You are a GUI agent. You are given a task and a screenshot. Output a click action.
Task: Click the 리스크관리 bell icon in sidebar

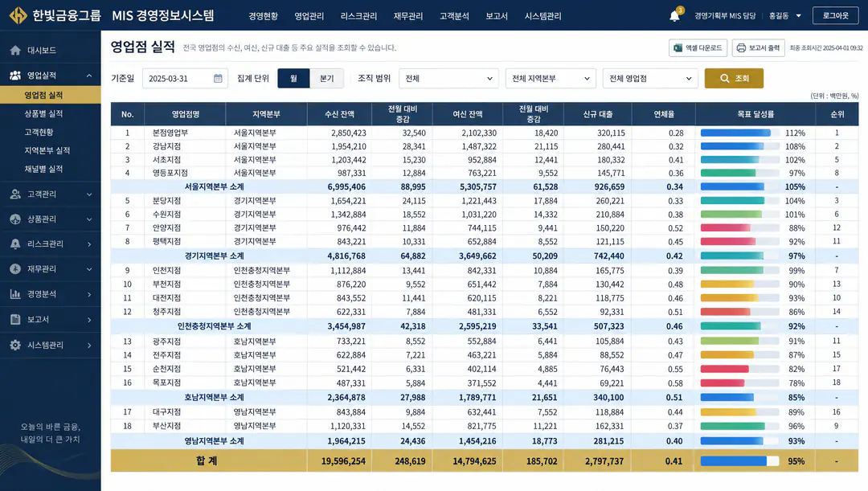[15, 244]
